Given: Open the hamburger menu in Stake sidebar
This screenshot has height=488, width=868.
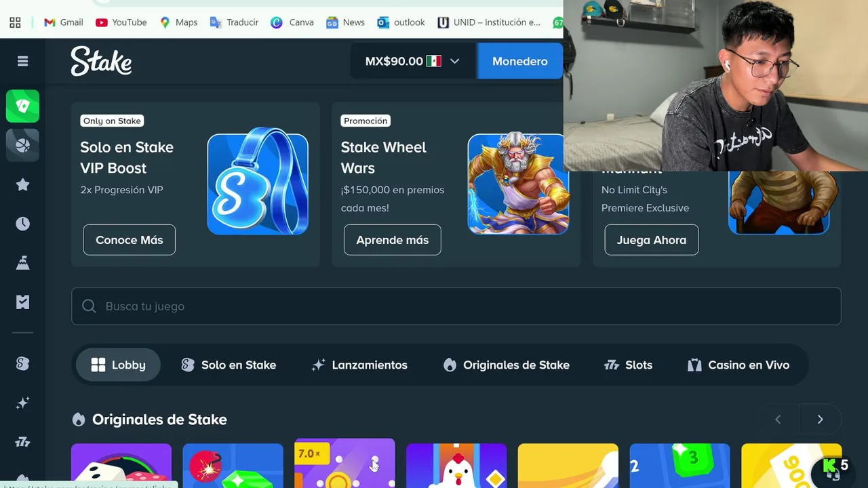Looking at the screenshot, I should click(x=22, y=61).
